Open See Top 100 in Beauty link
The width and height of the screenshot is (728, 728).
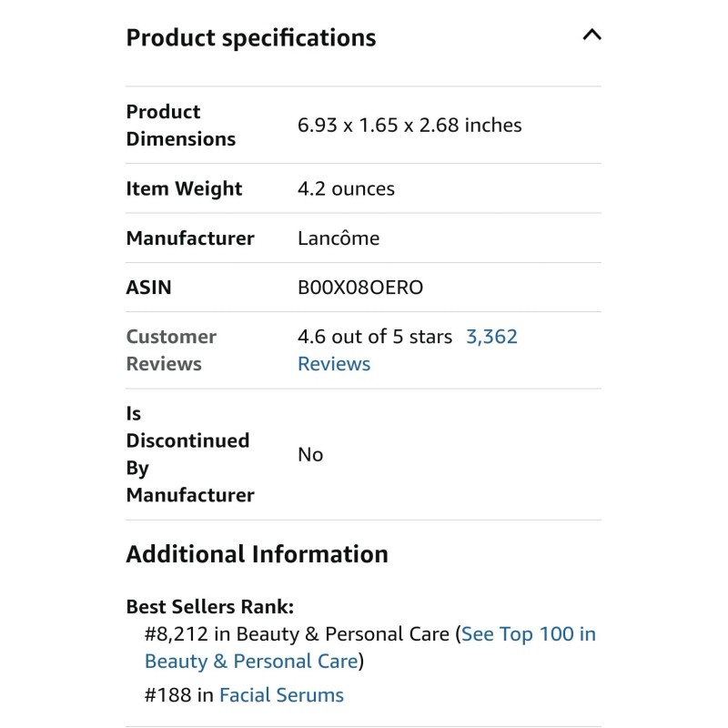point(528,634)
